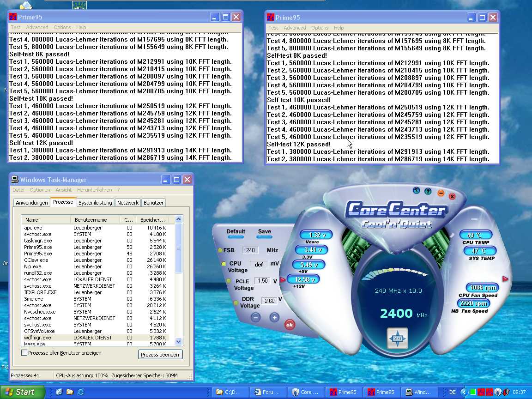Open Help menu in right Prime95 window

click(339, 28)
